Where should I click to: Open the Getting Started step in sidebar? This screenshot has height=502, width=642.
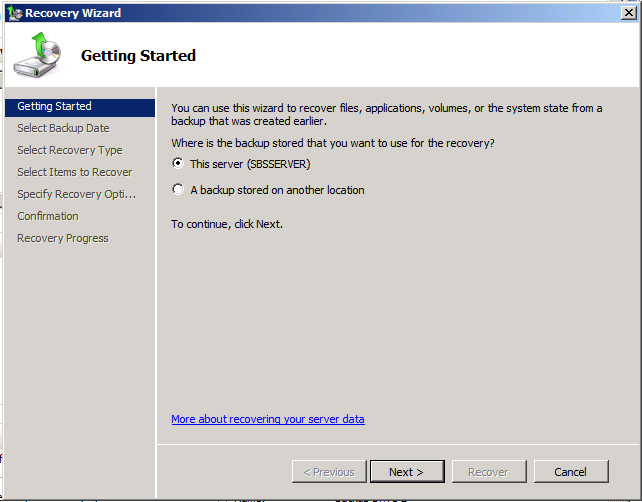(x=54, y=106)
